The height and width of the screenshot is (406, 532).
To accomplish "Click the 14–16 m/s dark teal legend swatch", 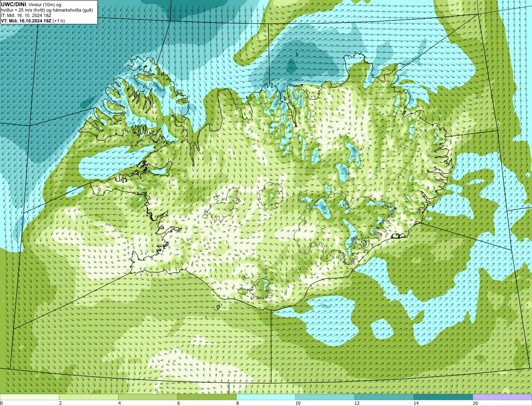I will coord(443,397).
